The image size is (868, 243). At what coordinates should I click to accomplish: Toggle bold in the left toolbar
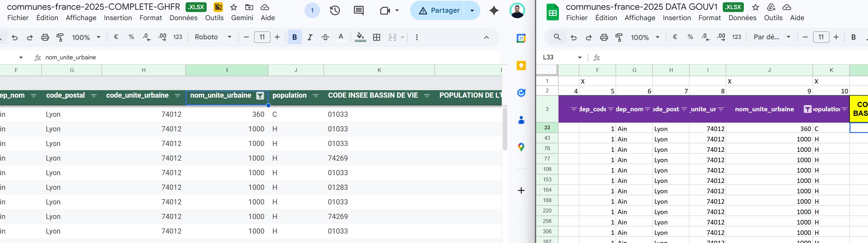[294, 37]
